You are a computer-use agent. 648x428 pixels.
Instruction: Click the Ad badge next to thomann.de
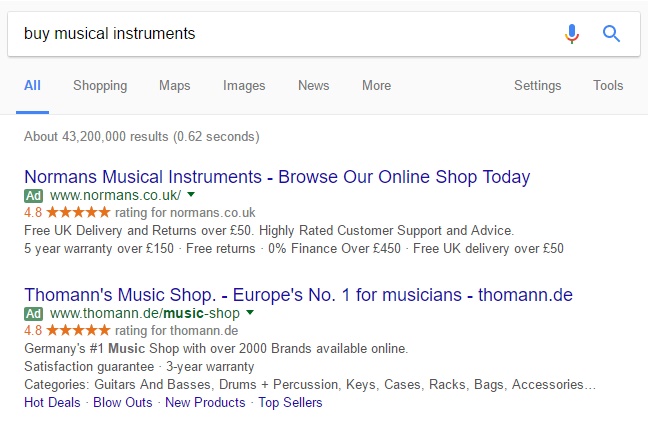pos(33,314)
